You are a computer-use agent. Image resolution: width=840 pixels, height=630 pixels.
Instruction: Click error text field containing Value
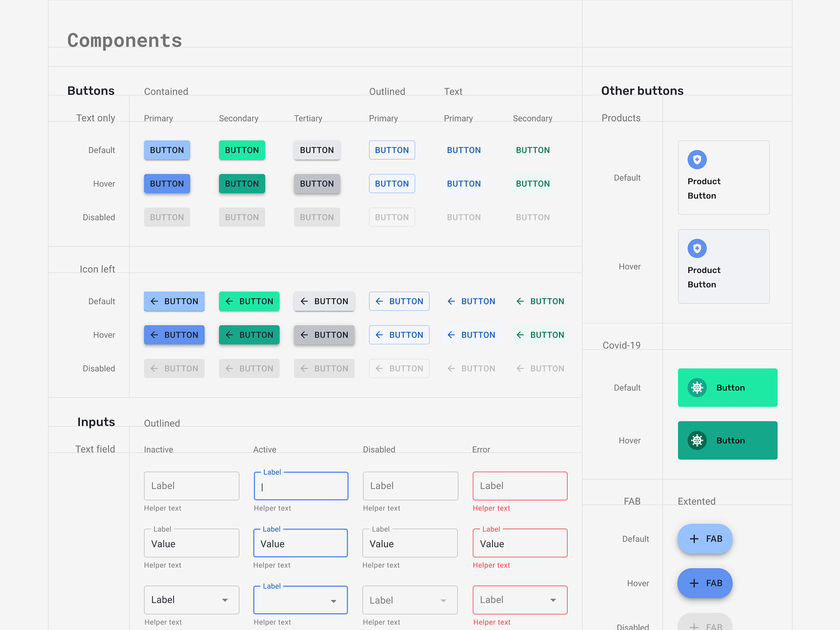pos(520,543)
